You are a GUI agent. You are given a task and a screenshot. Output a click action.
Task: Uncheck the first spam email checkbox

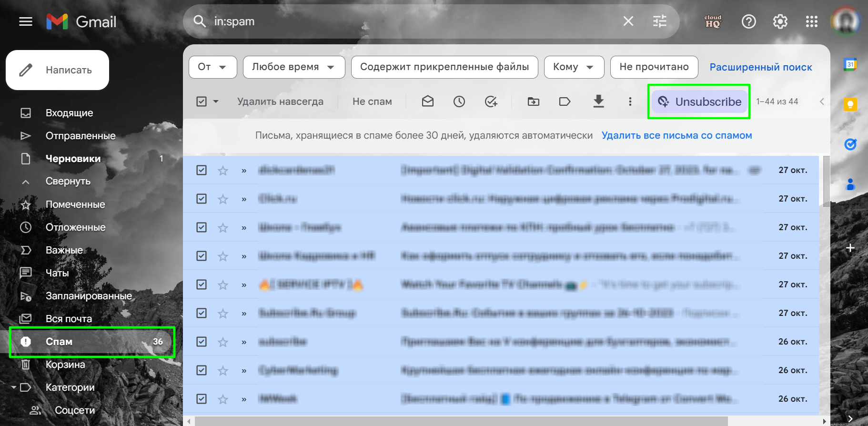[202, 170]
